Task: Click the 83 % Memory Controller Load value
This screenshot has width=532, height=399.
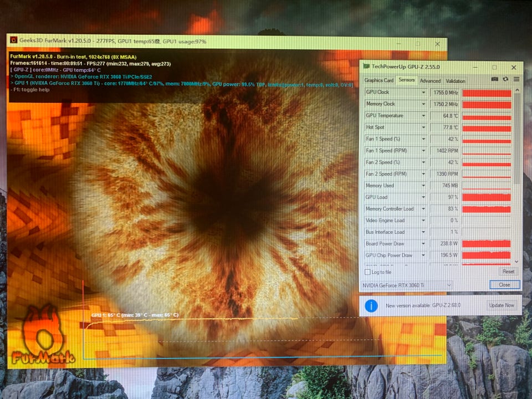Action: [x=445, y=209]
